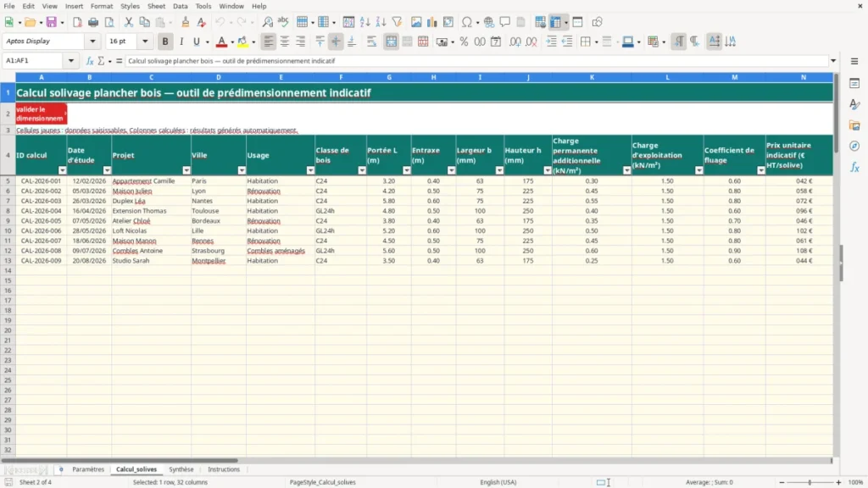Click the Sort Descending icon
This screenshot has width=868, height=488.
click(x=381, y=22)
